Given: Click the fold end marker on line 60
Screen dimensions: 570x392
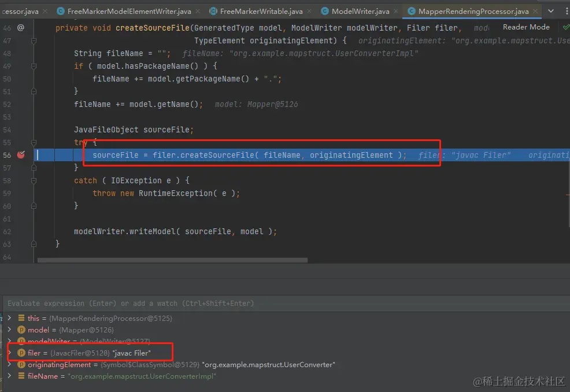Looking at the screenshot, I should pos(34,206).
